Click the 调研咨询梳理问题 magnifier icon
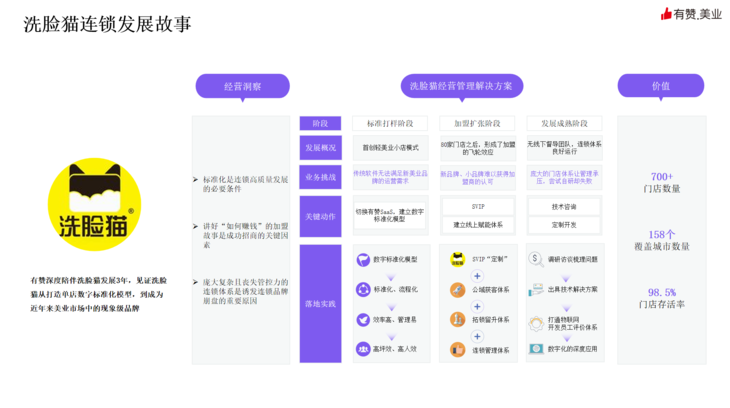 pos(537,259)
